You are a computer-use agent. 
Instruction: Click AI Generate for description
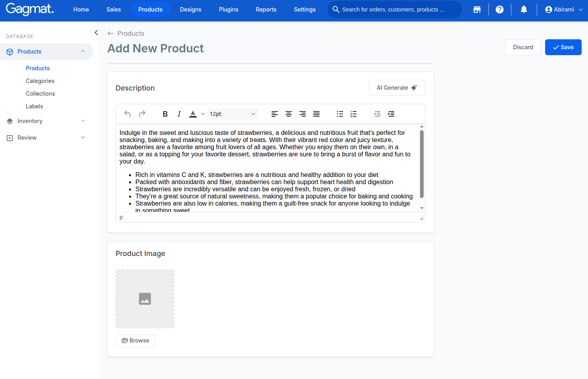pyautogui.click(x=397, y=88)
